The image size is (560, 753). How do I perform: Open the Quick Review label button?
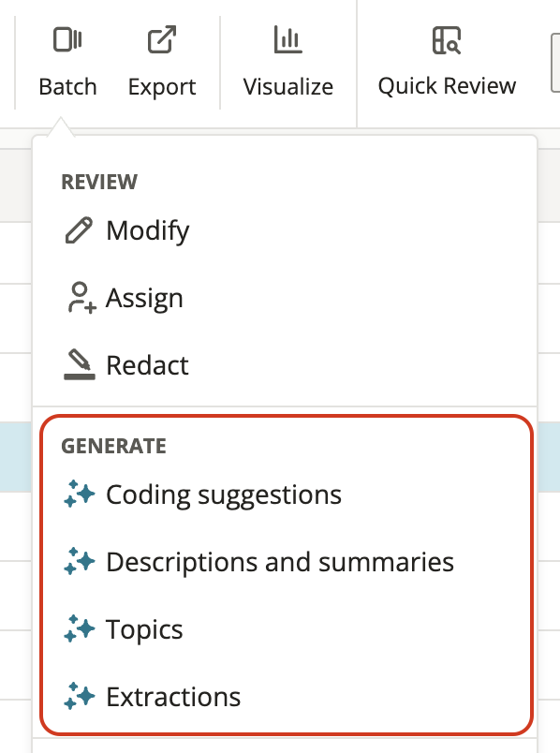tap(447, 86)
